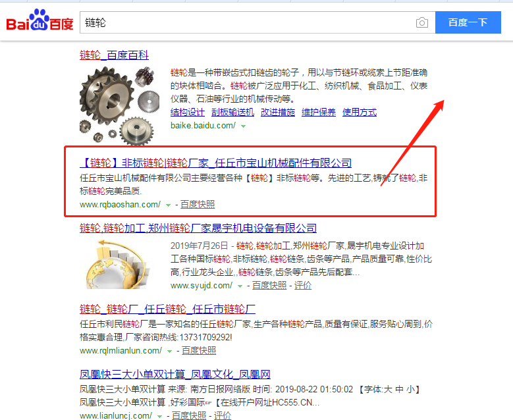Open 百度快照 for rqbaoshan result

click(198, 205)
